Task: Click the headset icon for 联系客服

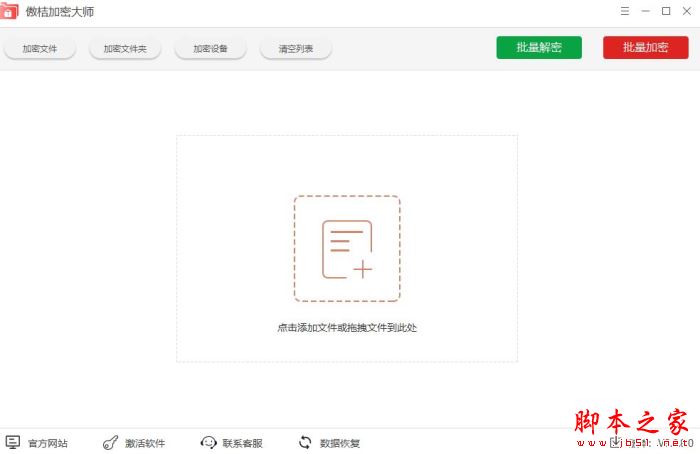Action: click(208, 442)
